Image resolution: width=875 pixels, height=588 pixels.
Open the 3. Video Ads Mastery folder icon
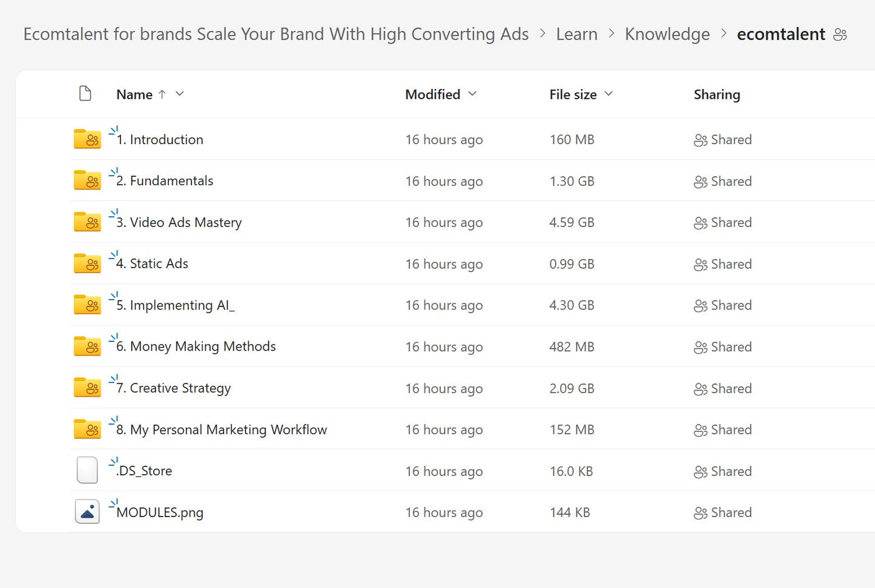tap(87, 222)
